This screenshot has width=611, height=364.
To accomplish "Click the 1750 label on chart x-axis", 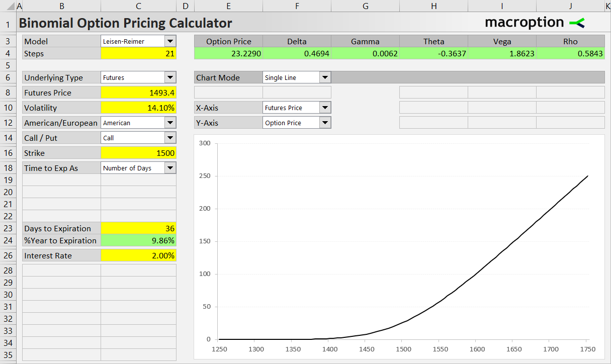I will tap(587, 349).
